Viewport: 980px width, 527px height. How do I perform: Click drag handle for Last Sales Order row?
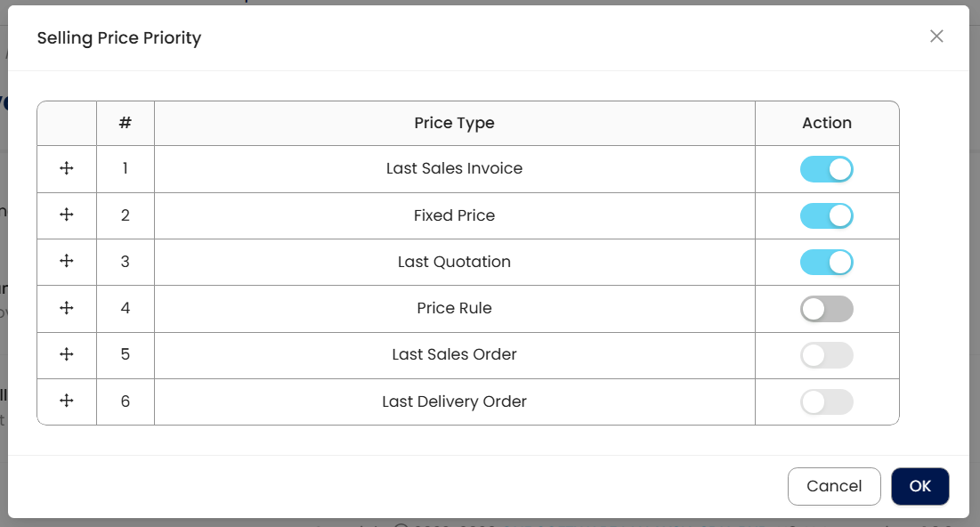(x=66, y=354)
